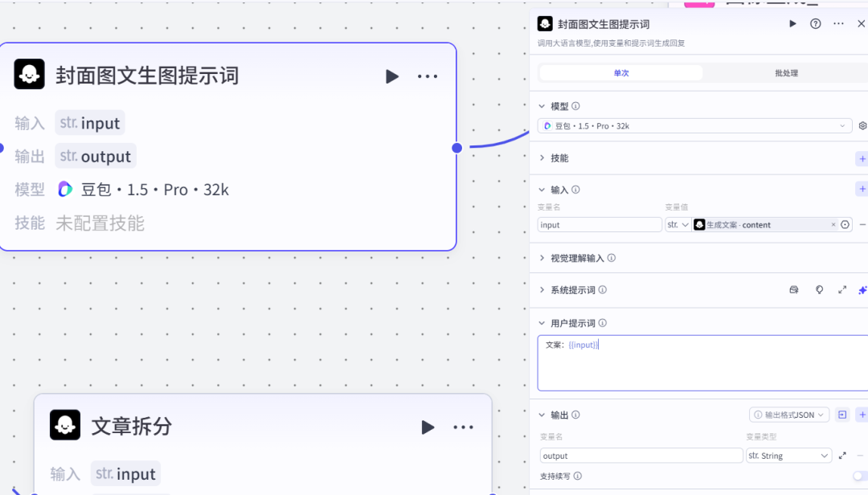868x495 pixels.
Task: Expand the 系统提示词 editor to fullscreen
Action: (x=842, y=289)
